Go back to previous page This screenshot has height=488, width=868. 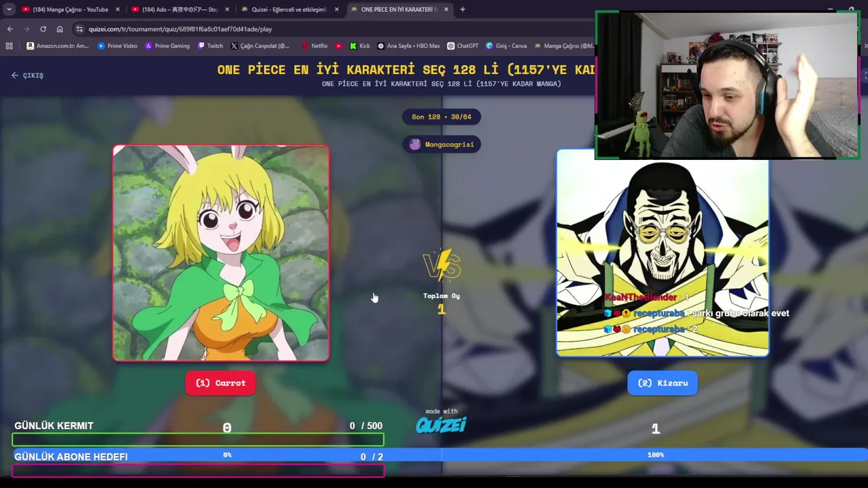(x=10, y=29)
